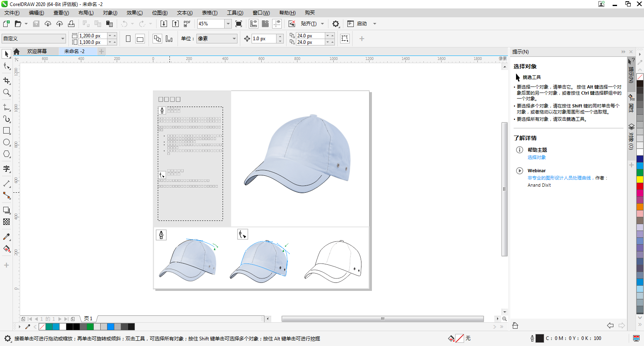
Task: Open the Options gear in toolbar
Action: click(336, 24)
